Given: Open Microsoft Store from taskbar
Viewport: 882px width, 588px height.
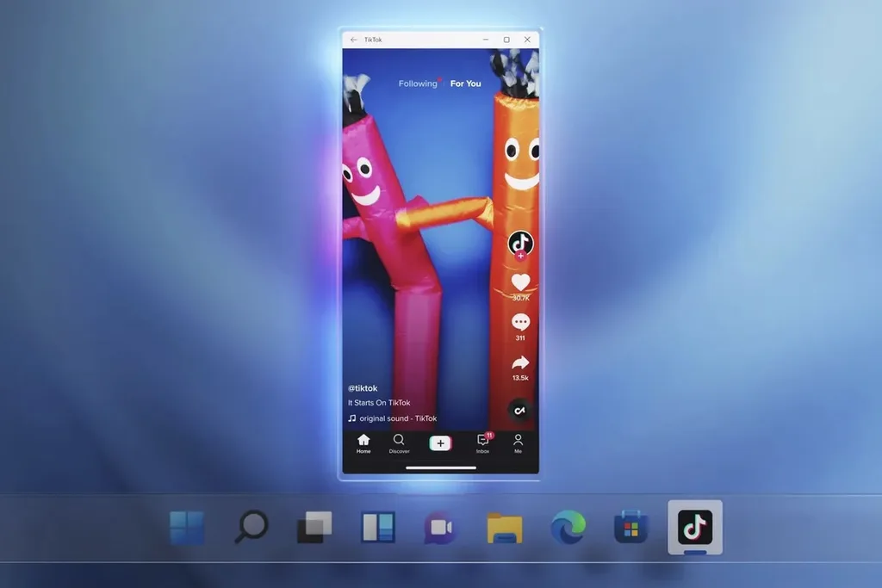Looking at the screenshot, I should click(631, 527).
